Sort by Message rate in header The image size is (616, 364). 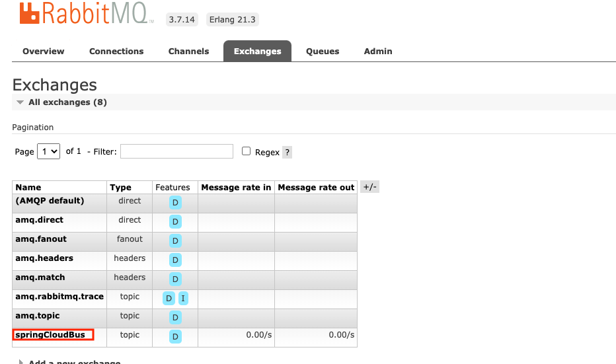[236, 188]
